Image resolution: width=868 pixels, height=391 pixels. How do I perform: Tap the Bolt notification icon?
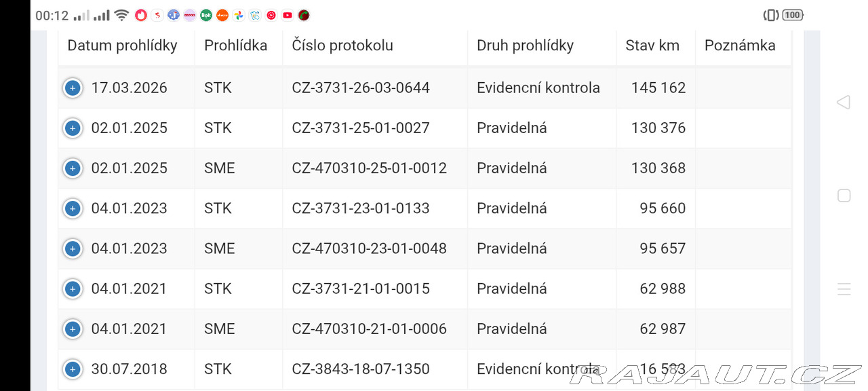pos(206,15)
